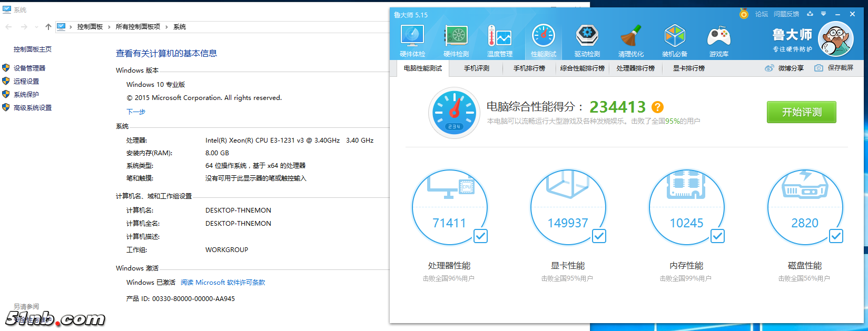Click the orange question mark beside the score

(x=657, y=107)
